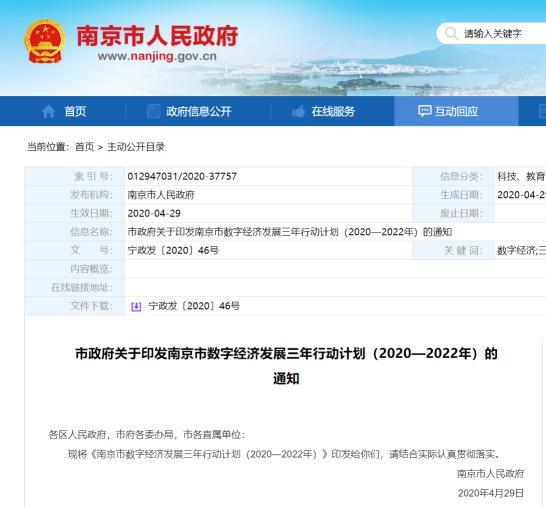
Task: Download the 宁政发〔2020〕46号 file link
Action: tap(194, 306)
